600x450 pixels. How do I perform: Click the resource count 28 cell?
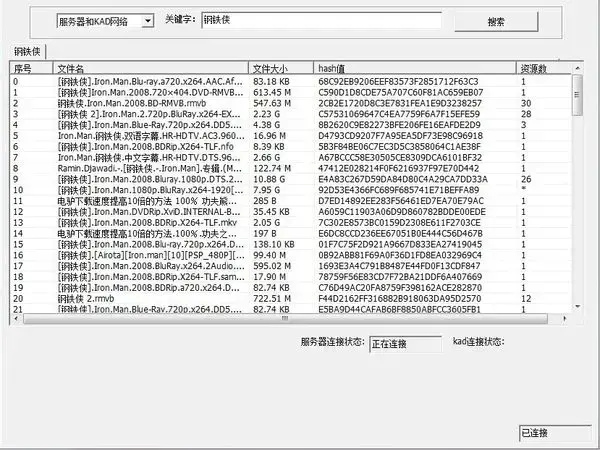526,114
